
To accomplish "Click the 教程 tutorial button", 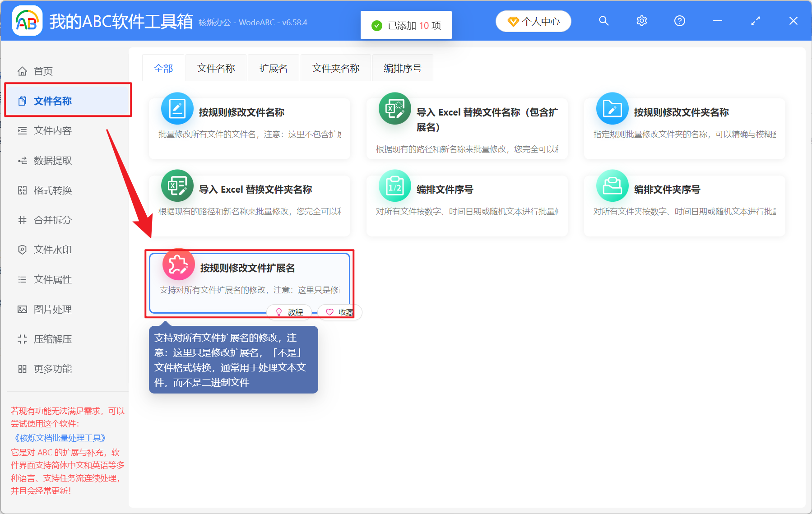I will 289,312.
